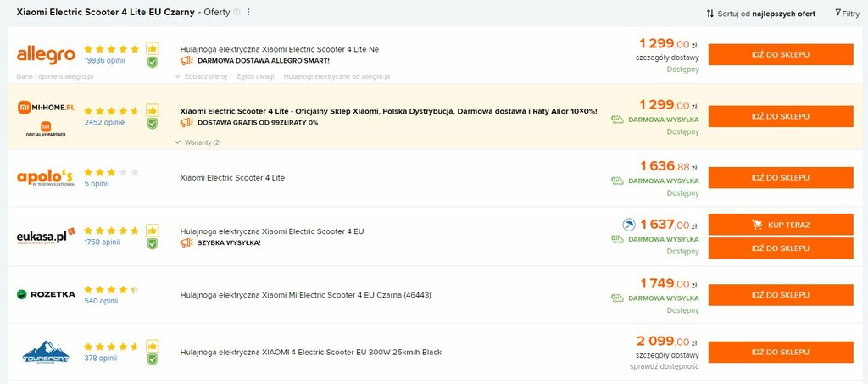This screenshot has height=384, width=868.
Task: Open the eukasa.pl shop logo
Action: (x=46, y=237)
